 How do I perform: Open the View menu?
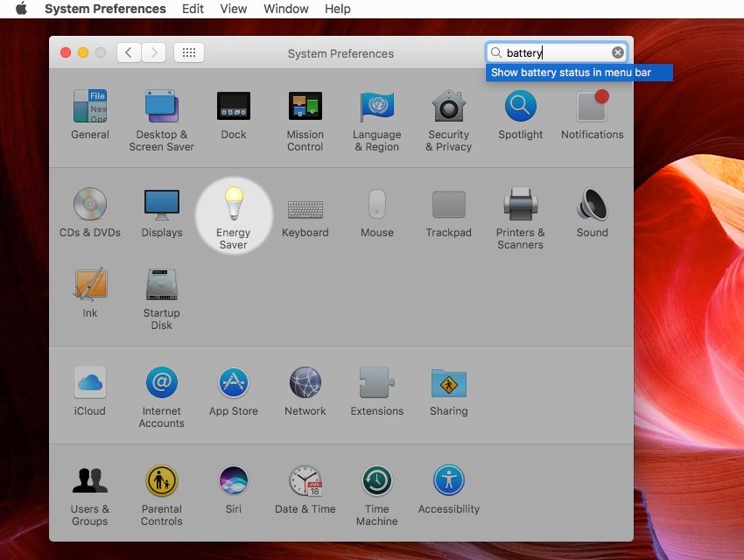tap(234, 9)
